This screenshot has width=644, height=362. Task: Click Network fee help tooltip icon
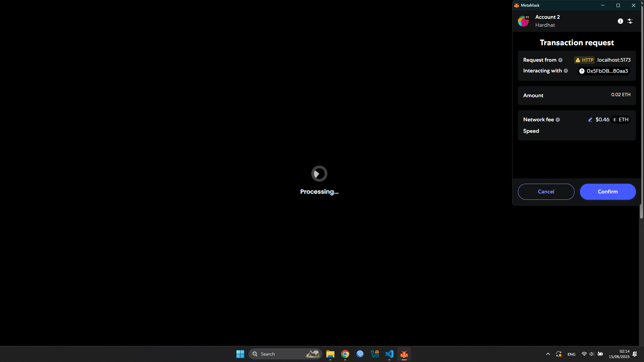coord(557,120)
